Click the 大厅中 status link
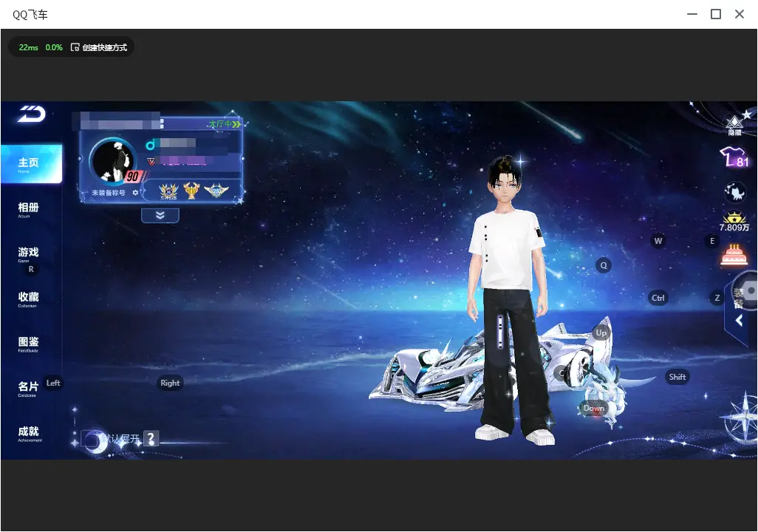Viewport: 758px width, 532px height. pos(225,124)
